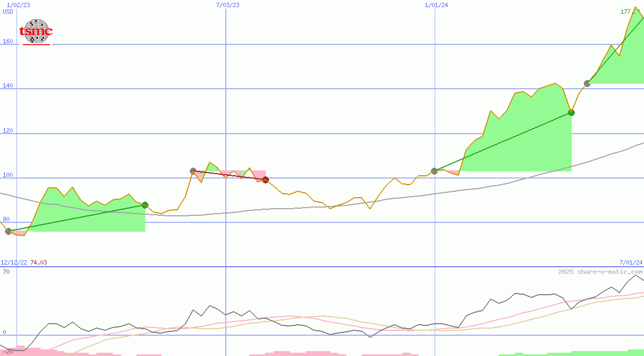Click the 160 price axis label
This screenshot has width=644, height=356.
click(7, 41)
